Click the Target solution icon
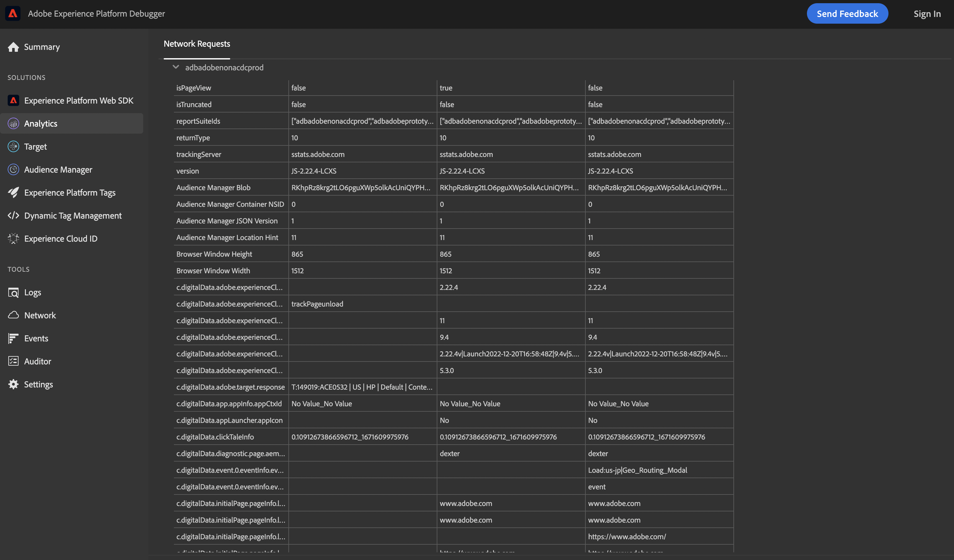The height and width of the screenshot is (560, 954). click(x=13, y=147)
